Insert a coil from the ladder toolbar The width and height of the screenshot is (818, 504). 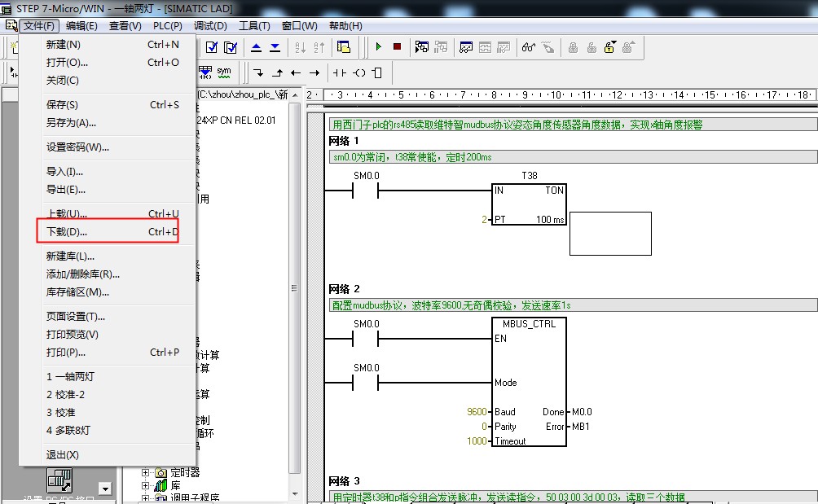pyautogui.click(x=358, y=72)
